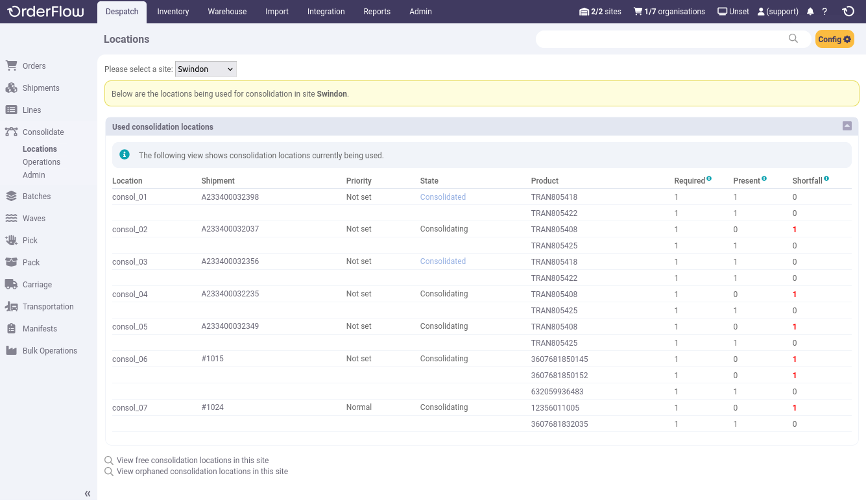This screenshot has width=866, height=504.
Task: Collapse the Used consolidation locations panel
Action: (x=847, y=126)
